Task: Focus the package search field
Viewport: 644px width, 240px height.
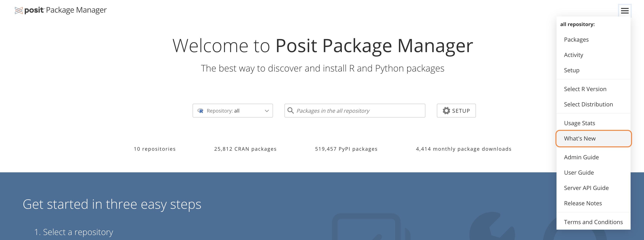Action: pyautogui.click(x=357, y=111)
